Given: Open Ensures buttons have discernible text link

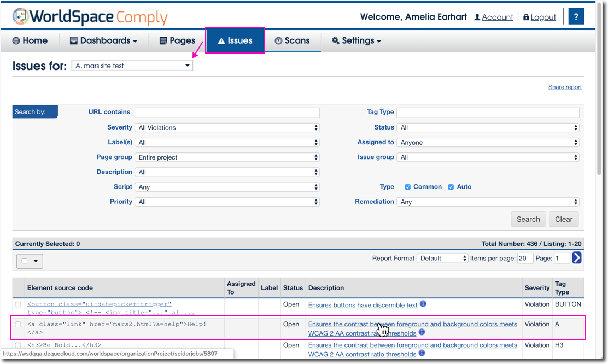Looking at the screenshot, I should pyautogui.click(x=363, y=305).
